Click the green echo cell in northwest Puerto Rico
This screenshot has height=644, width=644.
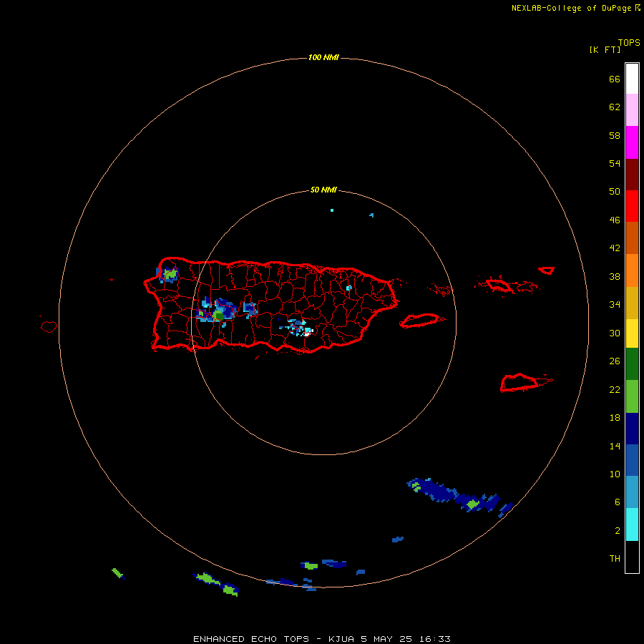point(170,274)
